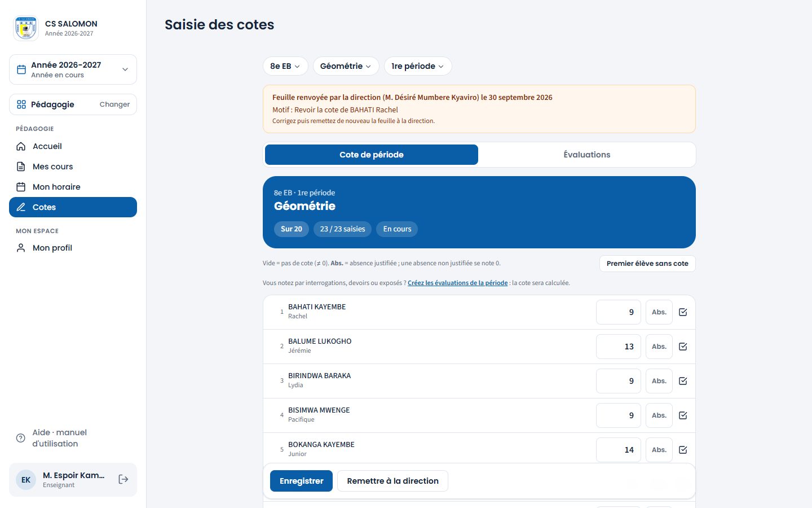This screenshot has height=508, width=812.
Task: Open the Géométrie course dropdown
Action: (346, 66)
